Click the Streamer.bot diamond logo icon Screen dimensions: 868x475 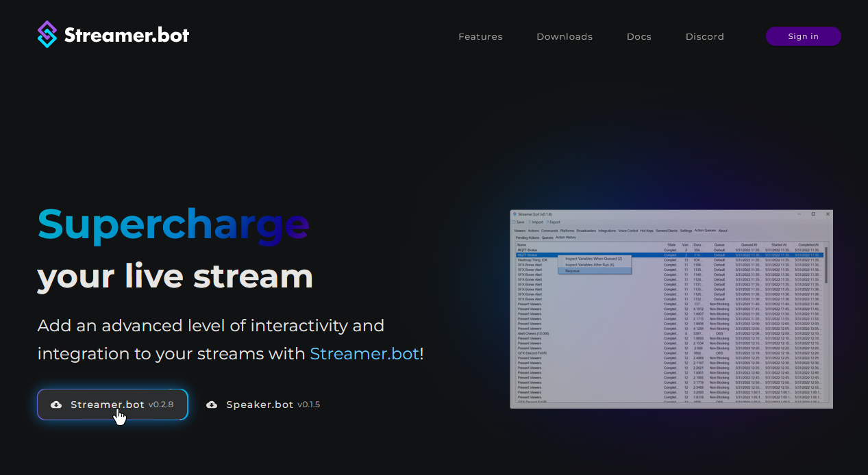click(47, 34)
